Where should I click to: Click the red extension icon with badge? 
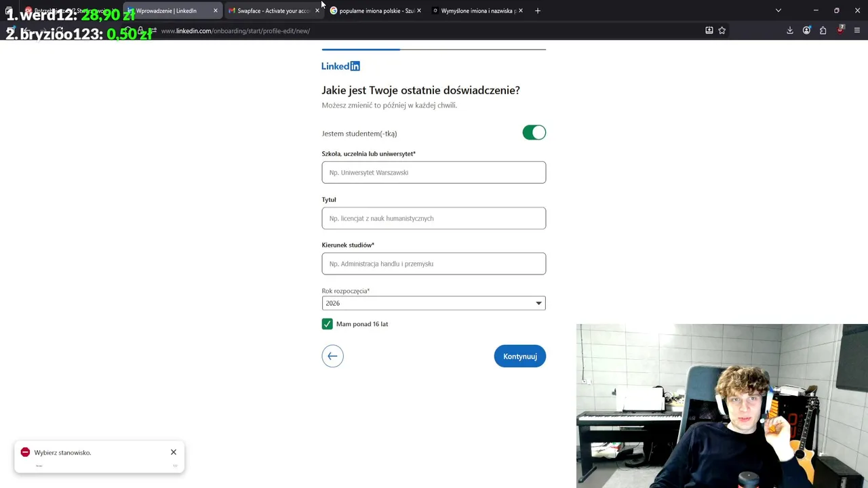click(x=840, y=30)
